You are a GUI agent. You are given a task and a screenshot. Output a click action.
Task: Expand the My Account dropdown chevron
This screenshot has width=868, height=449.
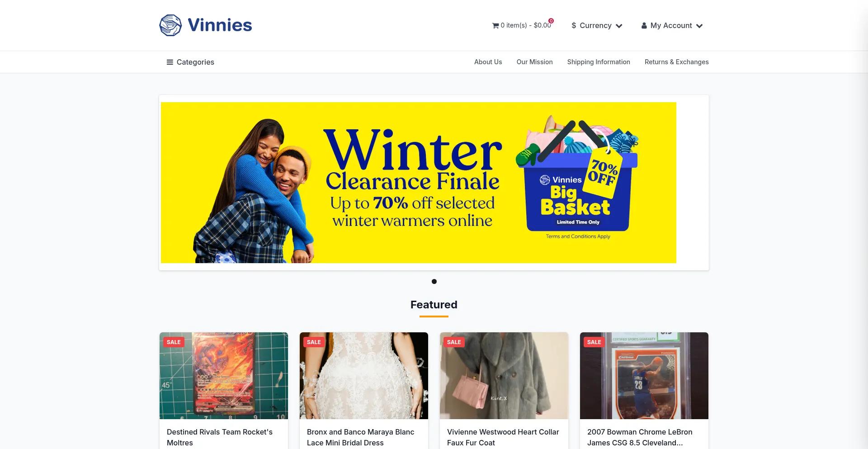click(x=699, y=26)
